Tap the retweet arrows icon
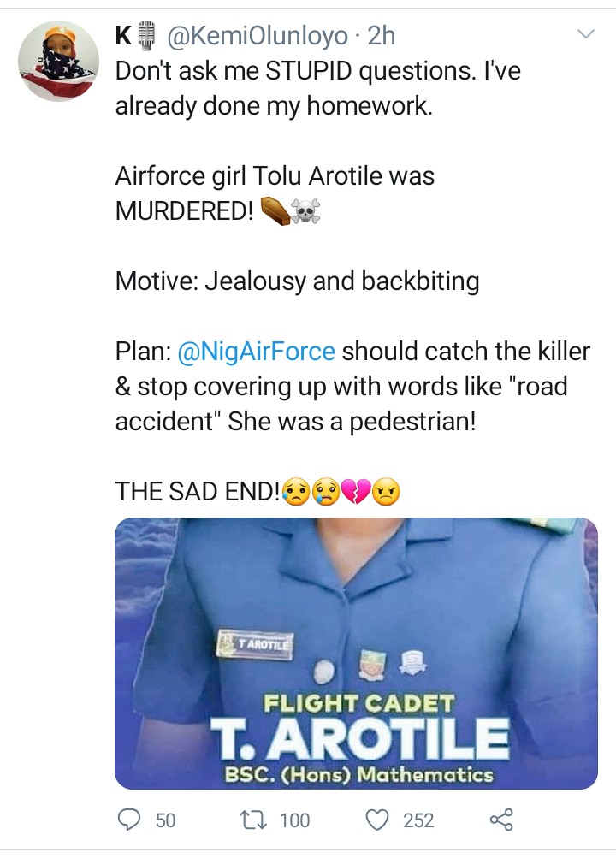616x864 pixels. tap(253, 820)
